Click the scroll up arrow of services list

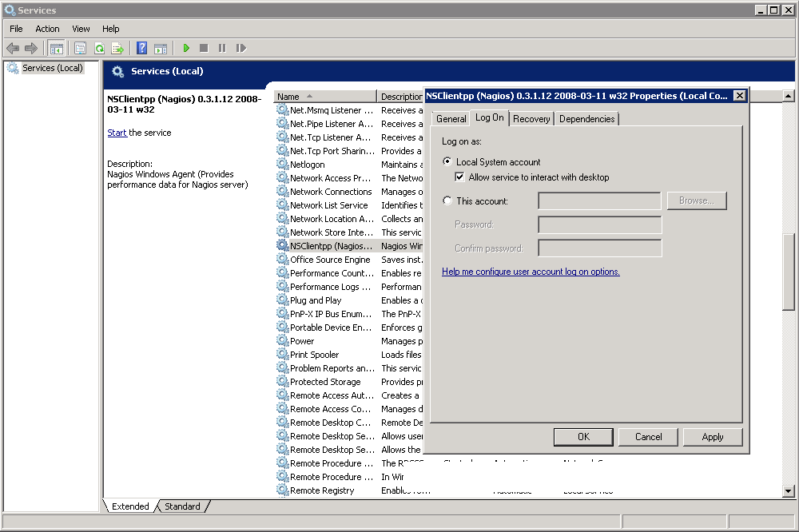[x=789, y=96]
